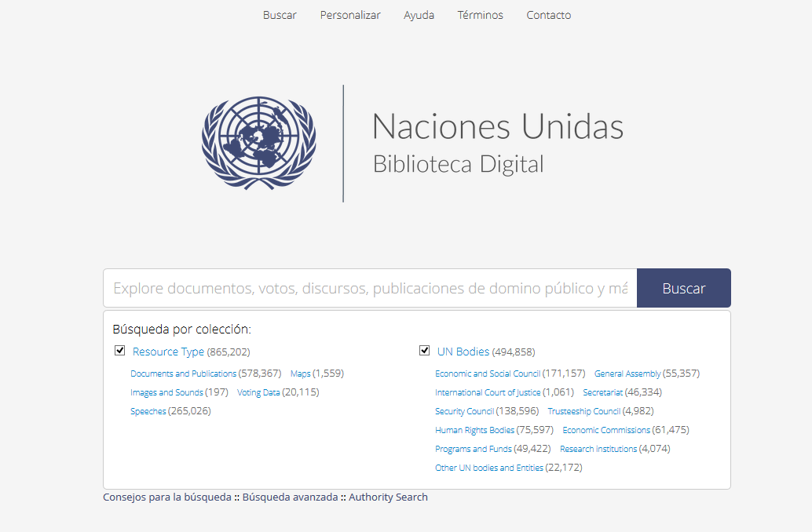Open Documents and Publications collection
812x532 pixels.
click(183, 373)
